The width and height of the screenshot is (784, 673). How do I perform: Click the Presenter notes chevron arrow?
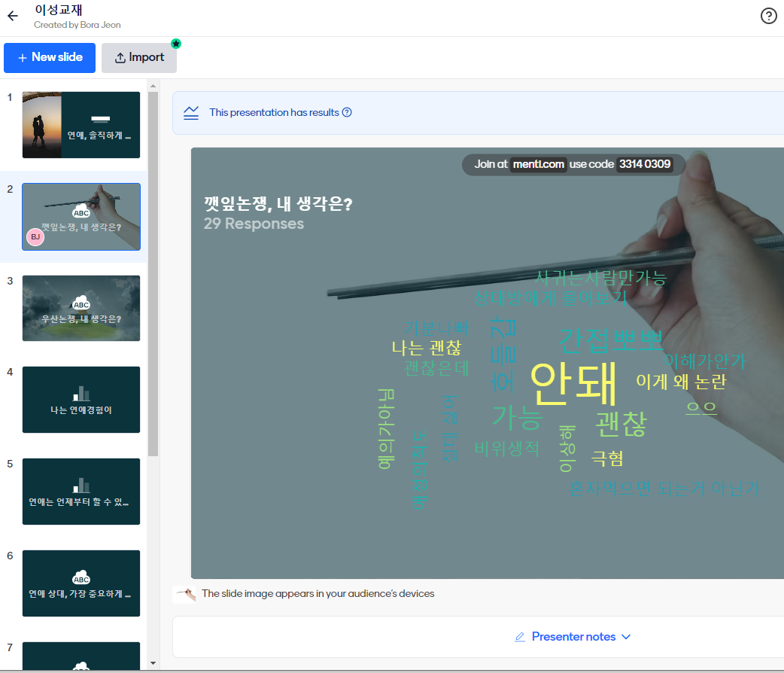626,637
